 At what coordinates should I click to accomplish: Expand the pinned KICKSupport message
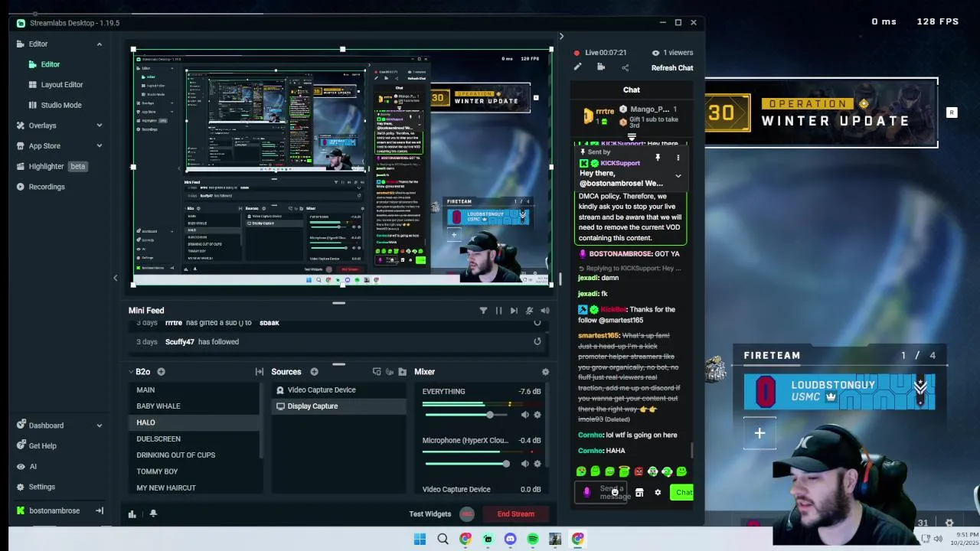click(678, 176)
